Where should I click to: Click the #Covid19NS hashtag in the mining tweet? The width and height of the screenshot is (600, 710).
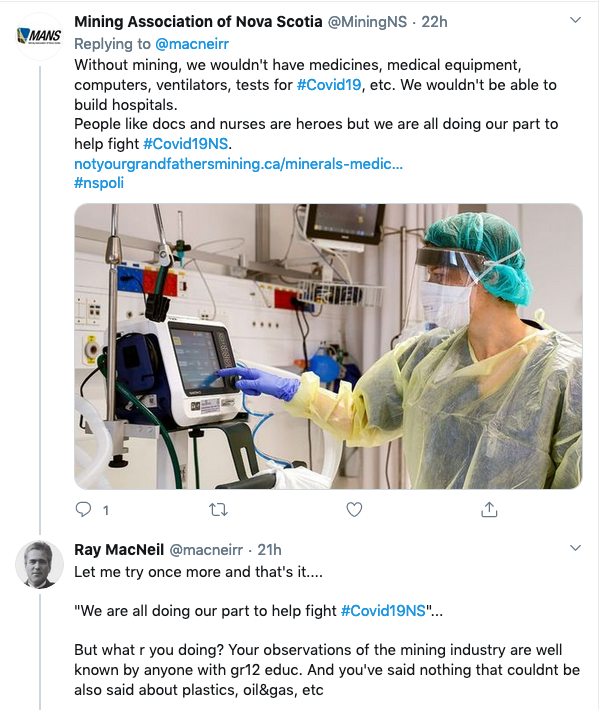coord(187,144)
